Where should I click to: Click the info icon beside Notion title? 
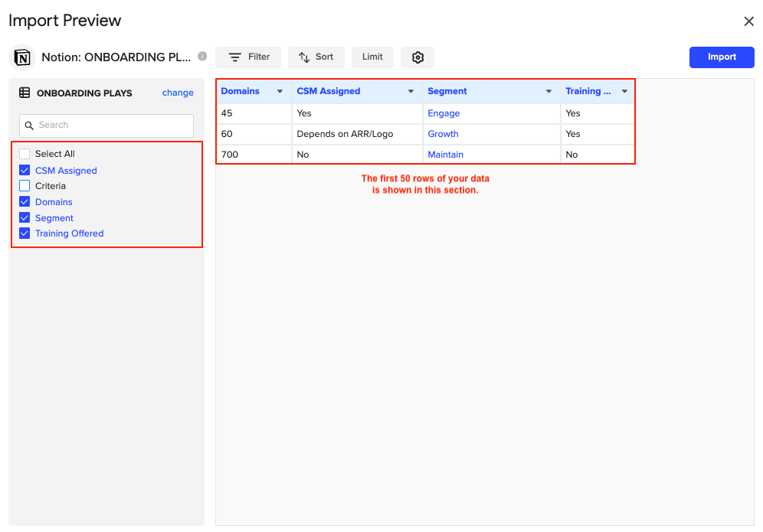coord(202,56)
